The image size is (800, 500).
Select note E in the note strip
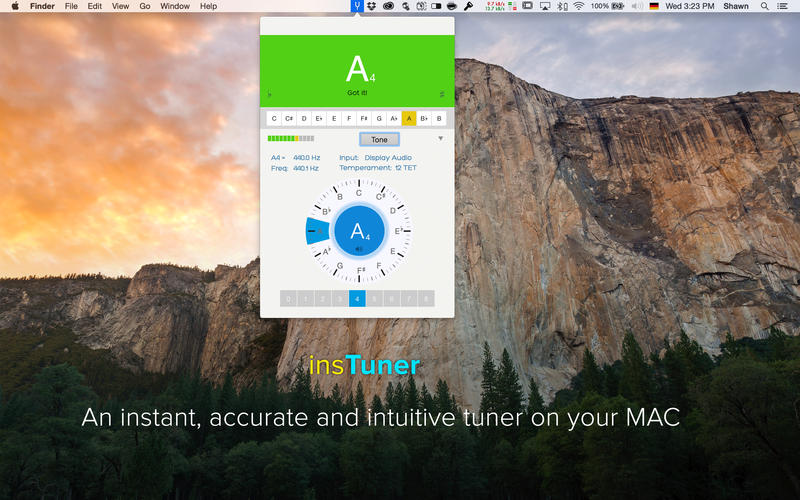click(334, 118)
